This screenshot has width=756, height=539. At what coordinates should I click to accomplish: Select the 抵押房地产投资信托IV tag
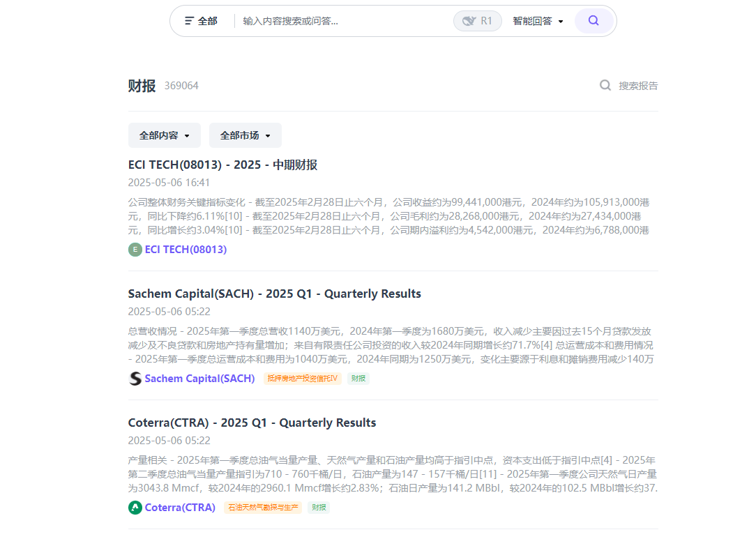click(x=302, y=379)
